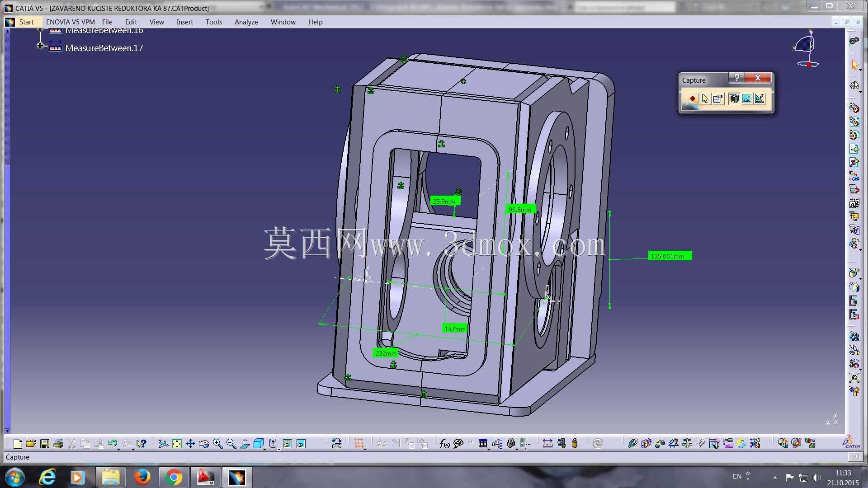Open Select arrow flyout dropdown in right toolbar

(x=860, y=70)
